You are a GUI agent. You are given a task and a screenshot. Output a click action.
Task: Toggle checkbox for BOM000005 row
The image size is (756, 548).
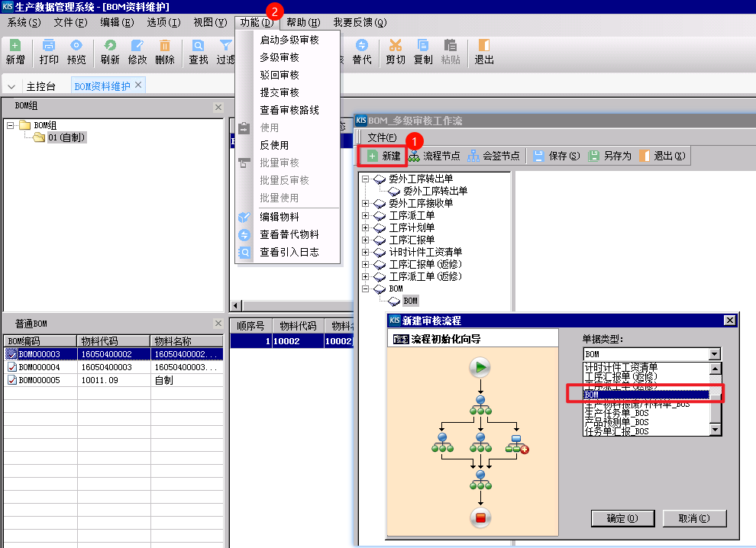[x=12, y=380]
